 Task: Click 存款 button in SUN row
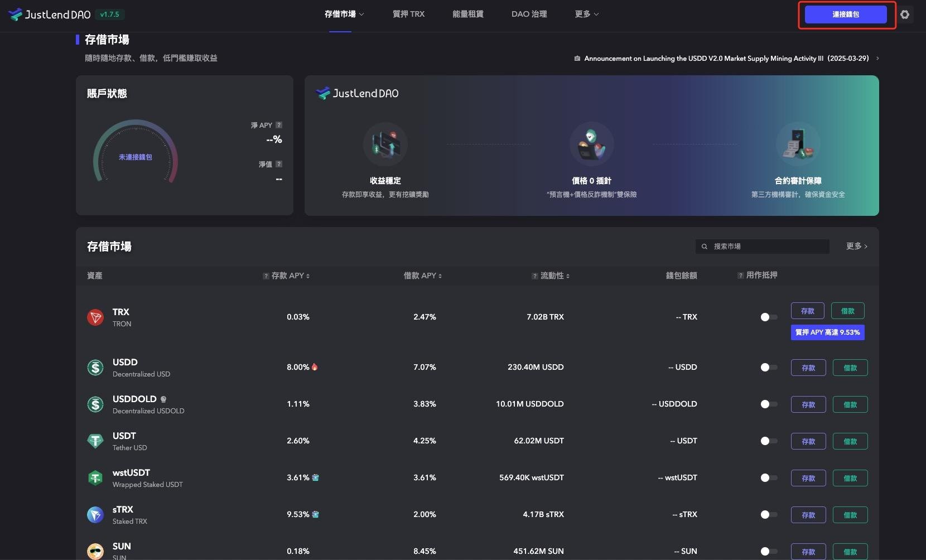(x=808, y=552)
